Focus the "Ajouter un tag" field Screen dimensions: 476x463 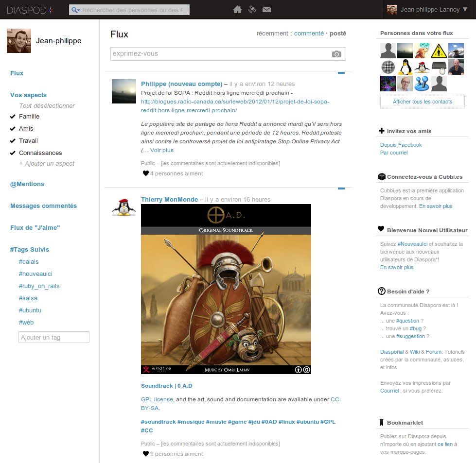[x=54, y=337]
